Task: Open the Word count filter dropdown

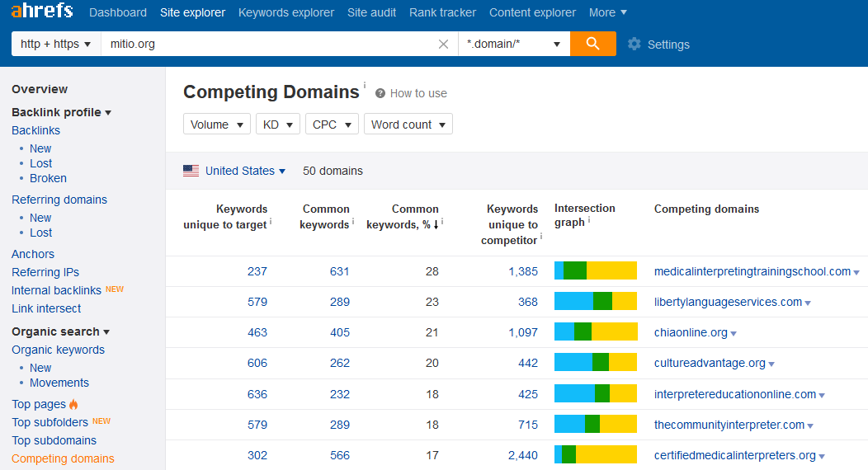Action: click(x=408, y=125)
